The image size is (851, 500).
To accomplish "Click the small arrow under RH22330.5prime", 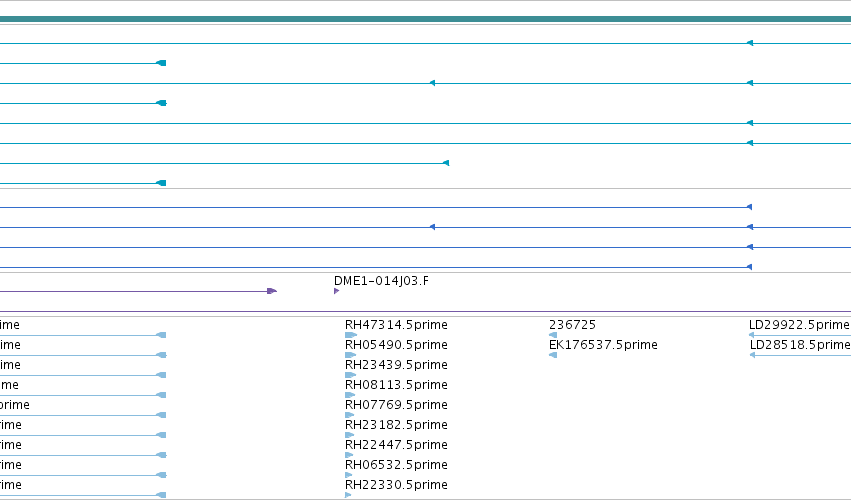I will 348,495.
